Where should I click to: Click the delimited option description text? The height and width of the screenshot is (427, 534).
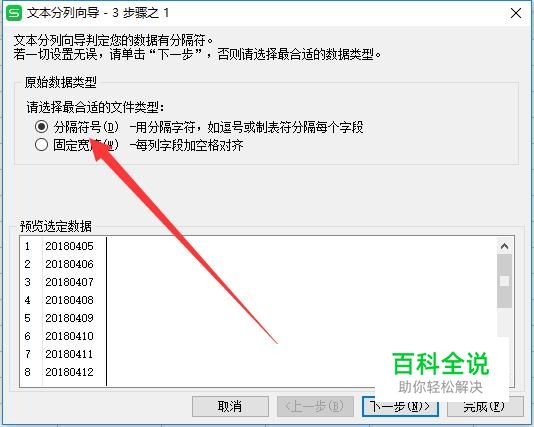point(247,127)
